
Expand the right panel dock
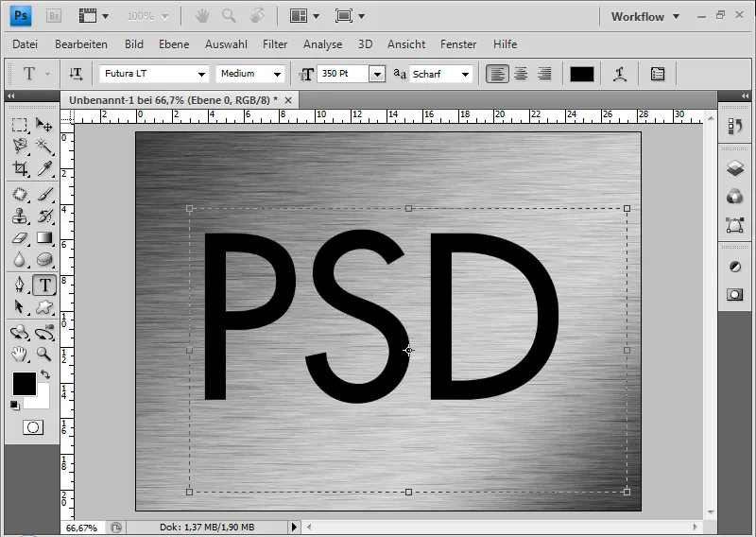[745, 95]
